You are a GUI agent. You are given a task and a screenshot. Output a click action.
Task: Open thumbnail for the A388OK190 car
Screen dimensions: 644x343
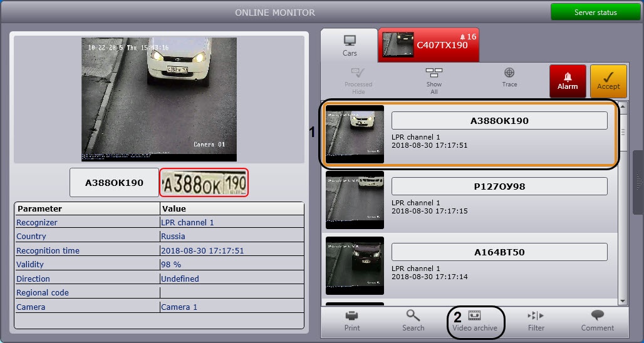[x=355, y=134]
